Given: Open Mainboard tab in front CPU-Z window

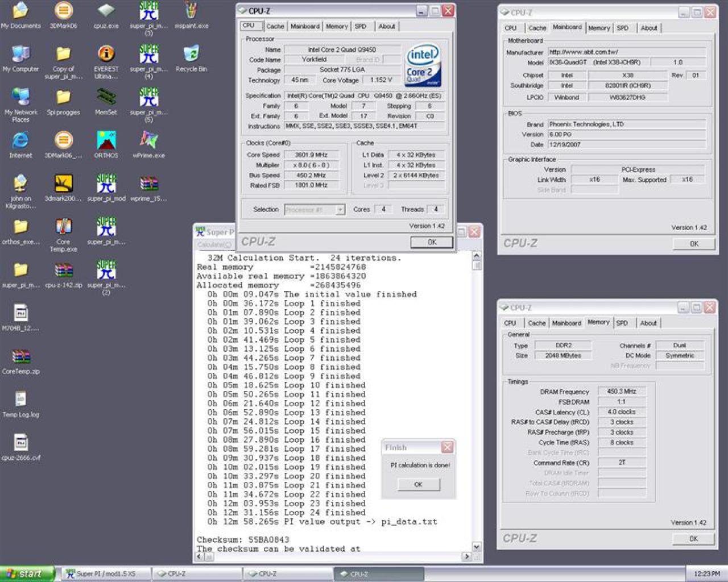Looking at the screenshot, I should point(305,26).
